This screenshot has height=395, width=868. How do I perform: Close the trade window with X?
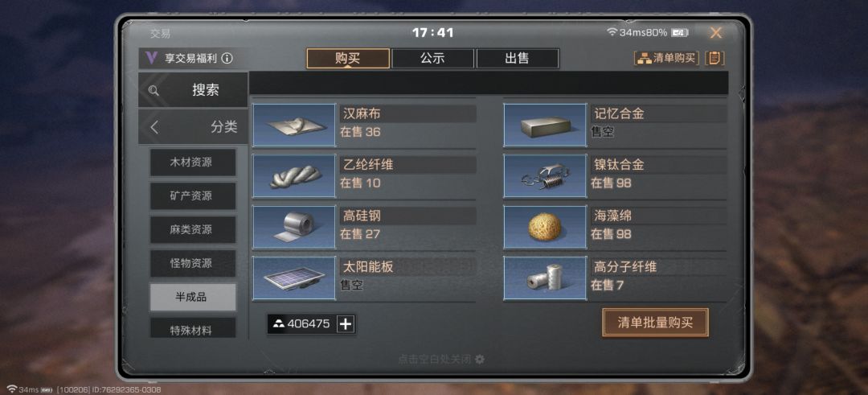716,33
